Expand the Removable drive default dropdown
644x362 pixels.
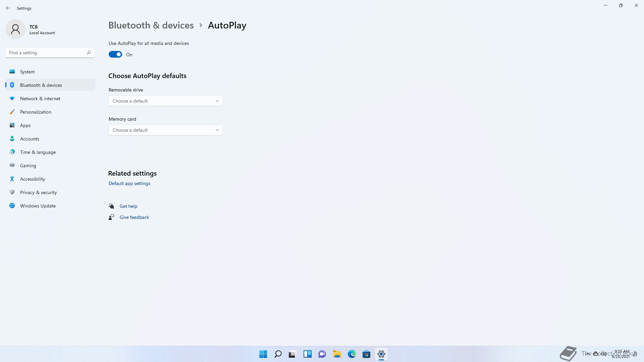[x=165, y=101]
